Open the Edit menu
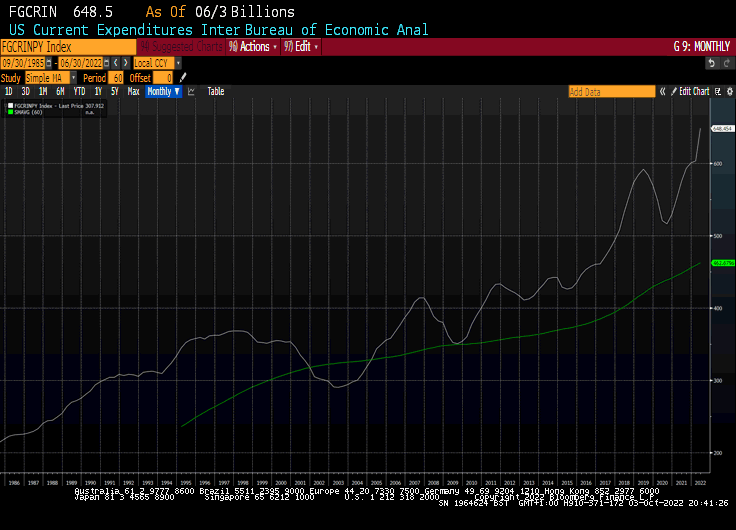736x530 pixels. pos(302,47)
